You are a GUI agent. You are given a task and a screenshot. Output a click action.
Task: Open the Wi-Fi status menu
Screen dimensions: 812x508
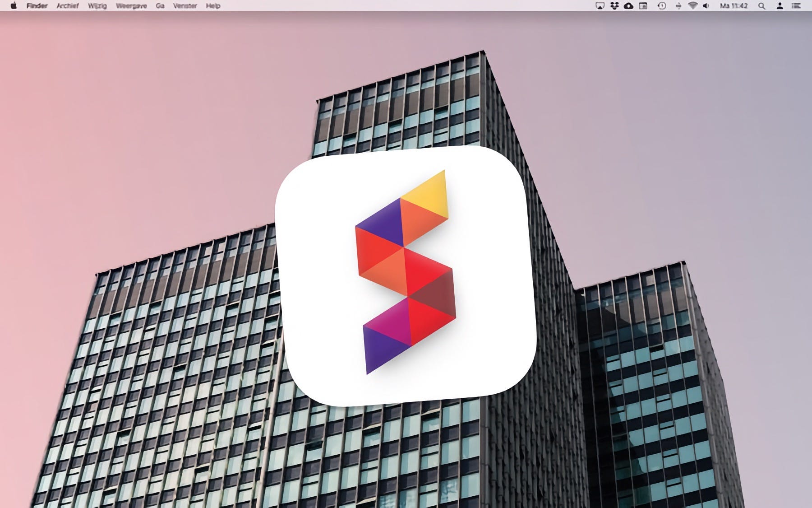point(693,6)
